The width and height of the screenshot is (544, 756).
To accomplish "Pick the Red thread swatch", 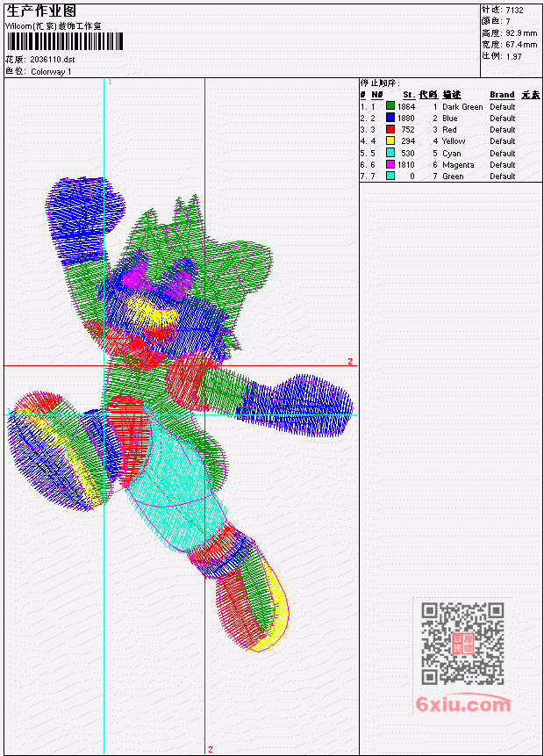I will pyautogui.click(x=390, y=129).
